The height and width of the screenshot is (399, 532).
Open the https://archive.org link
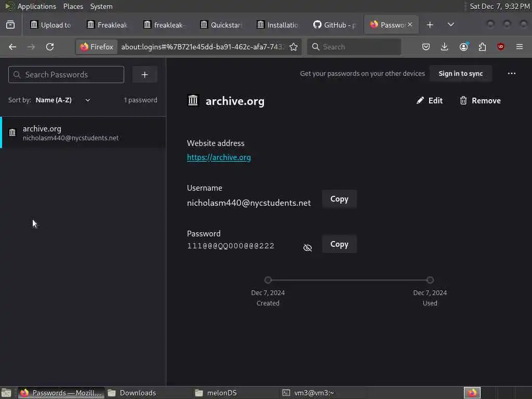pos(219,157)
